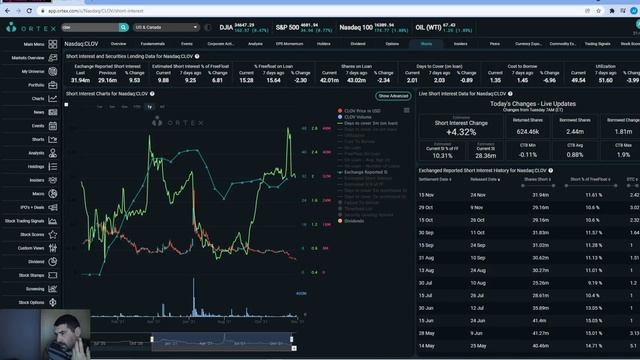The image size is (640, 360).
Task: Click right handle of chart range navigator
Action: (x=291, y=339)
